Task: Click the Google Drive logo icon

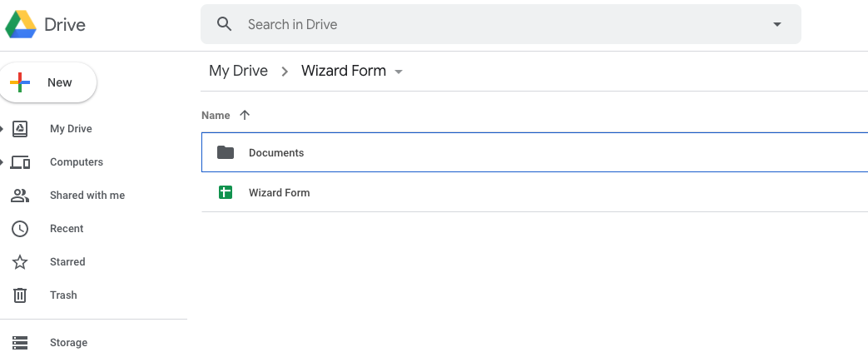Action: coord(21,25)
